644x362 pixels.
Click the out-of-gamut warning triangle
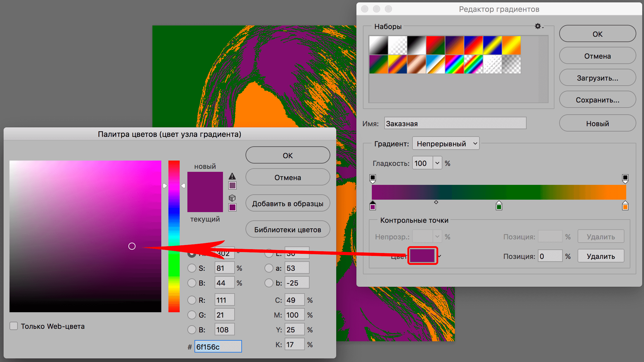[232, 176]
